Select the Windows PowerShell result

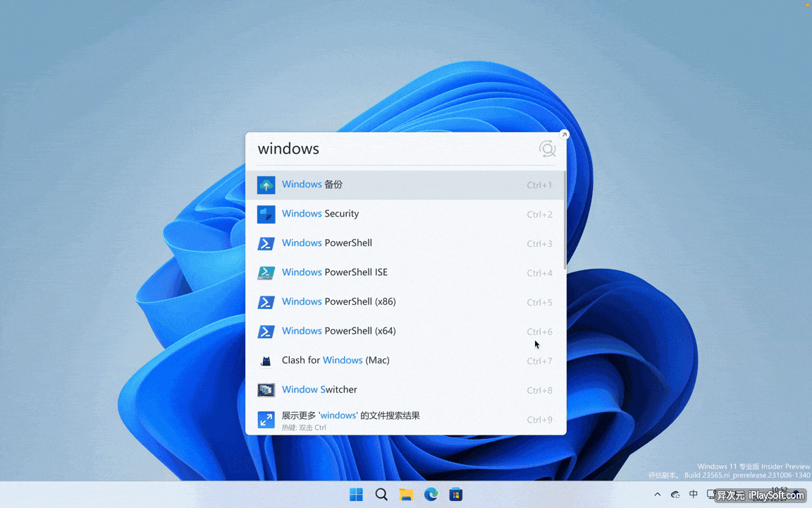pos(405,243)
